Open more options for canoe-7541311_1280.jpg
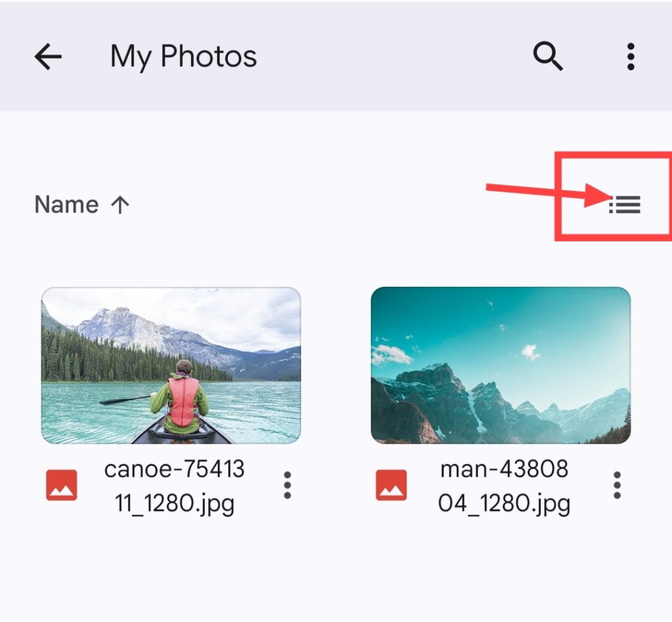 [x=287, y=486]
